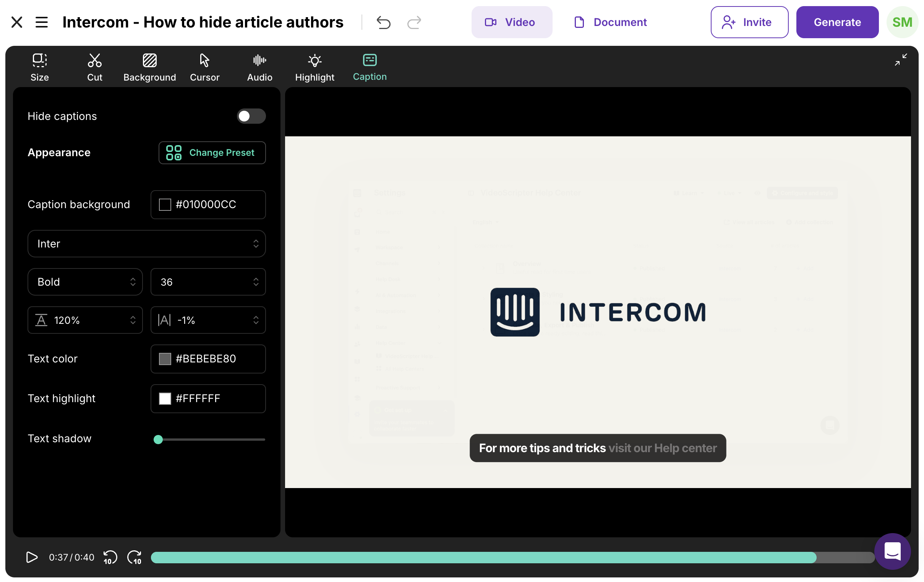The height and width of the screenshot is (582, 924).
Task: Open the hamburger menu icon
Action: [41, 22]
